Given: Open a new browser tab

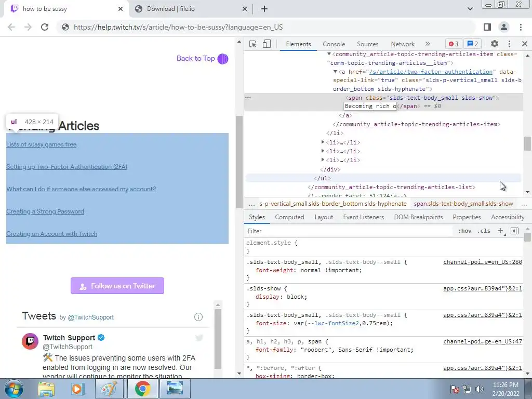Looking at the screenshot, I should (264, 9).
